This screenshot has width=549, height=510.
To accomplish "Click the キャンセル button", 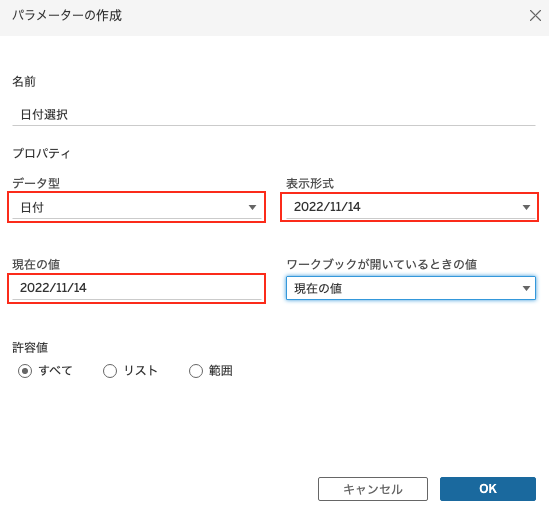I will click(373, 489).
